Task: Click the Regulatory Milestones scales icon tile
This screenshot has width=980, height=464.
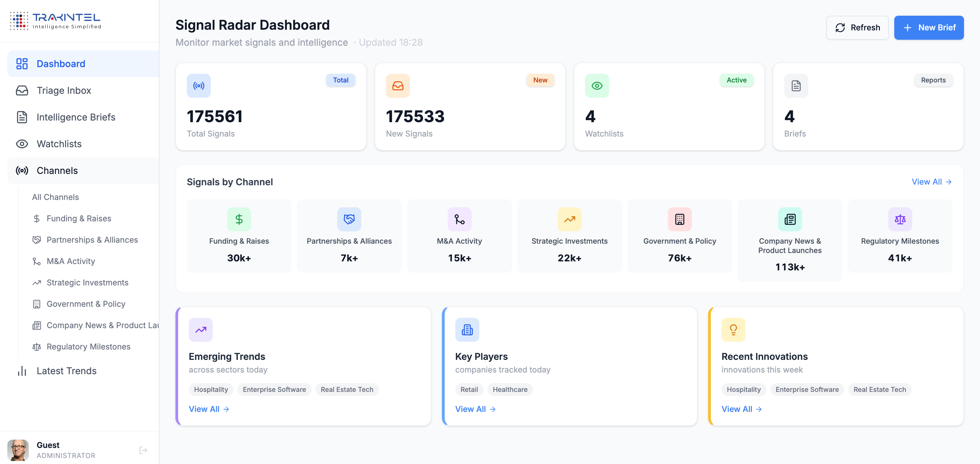Action: [x=900, y=219]
